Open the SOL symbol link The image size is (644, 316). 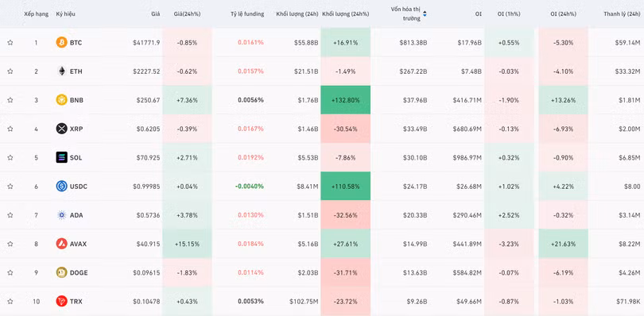76,157
